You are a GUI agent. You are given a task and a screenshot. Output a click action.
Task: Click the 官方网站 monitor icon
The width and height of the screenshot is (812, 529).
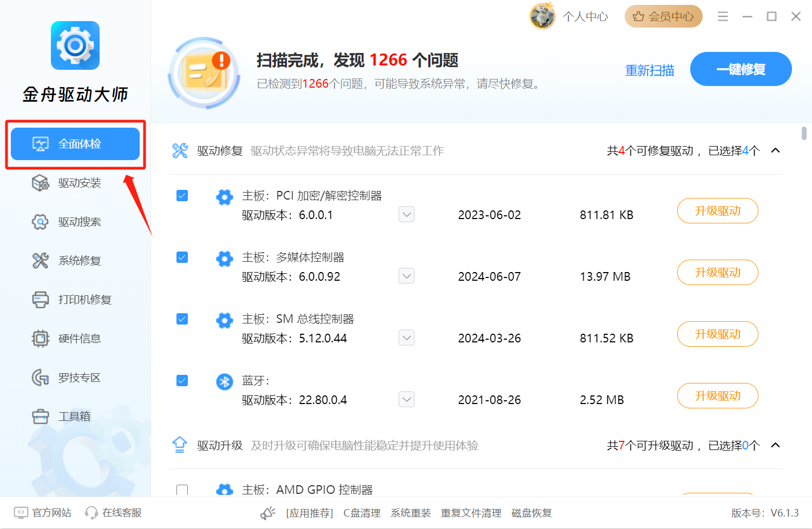pos(21,513)
